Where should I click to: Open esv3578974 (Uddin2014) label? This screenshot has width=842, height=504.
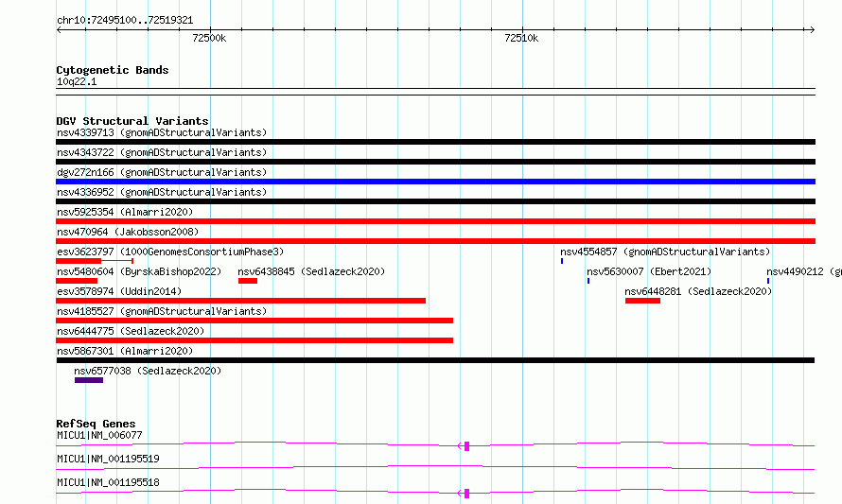119,291
